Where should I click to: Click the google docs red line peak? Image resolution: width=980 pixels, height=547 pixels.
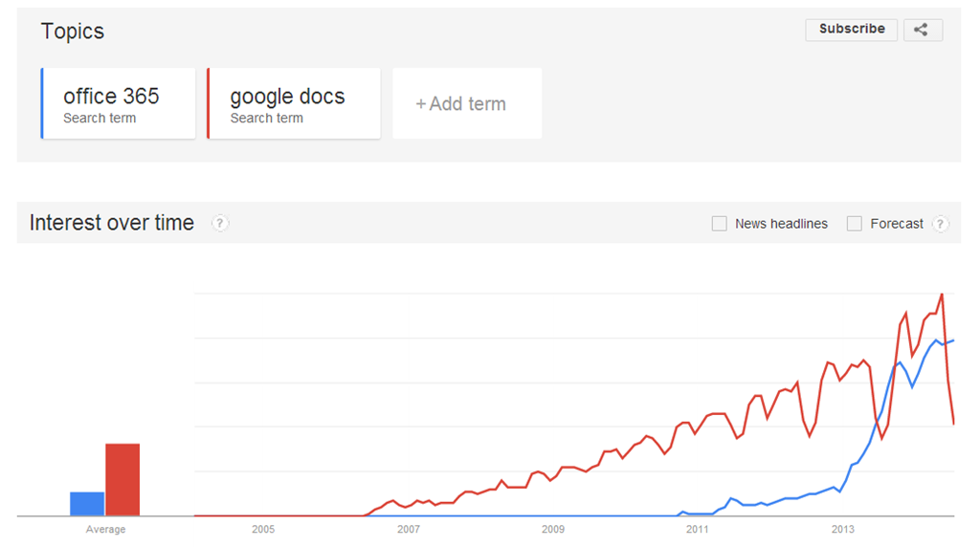[943, 295]
